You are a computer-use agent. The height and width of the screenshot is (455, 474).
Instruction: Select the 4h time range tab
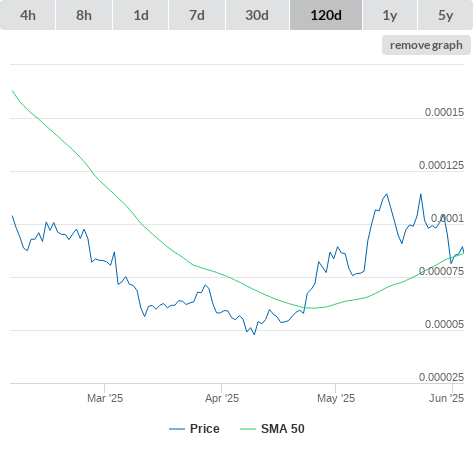28,15
